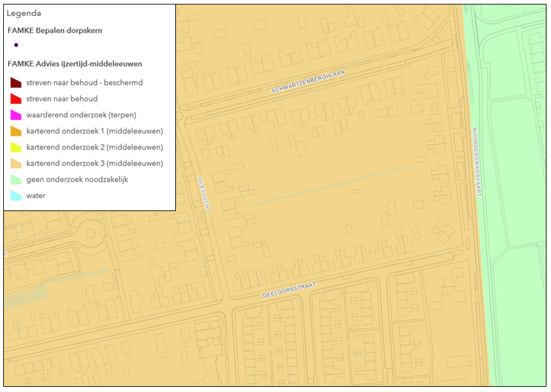
Task: Click the green 'geen onderzoek noodzakelijk' swatch
Action: [x=16, y=180]
